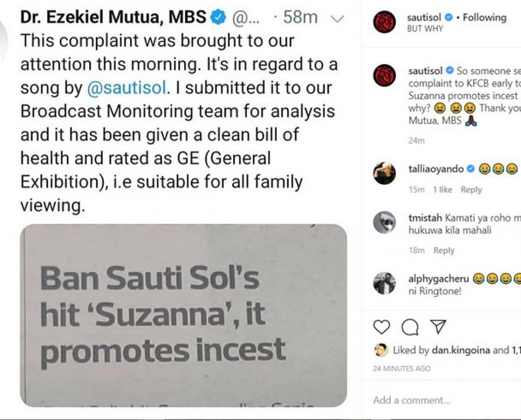Viewport: 521px width, 420px height.
Task: Click the heart like icon
Action: 382,327
